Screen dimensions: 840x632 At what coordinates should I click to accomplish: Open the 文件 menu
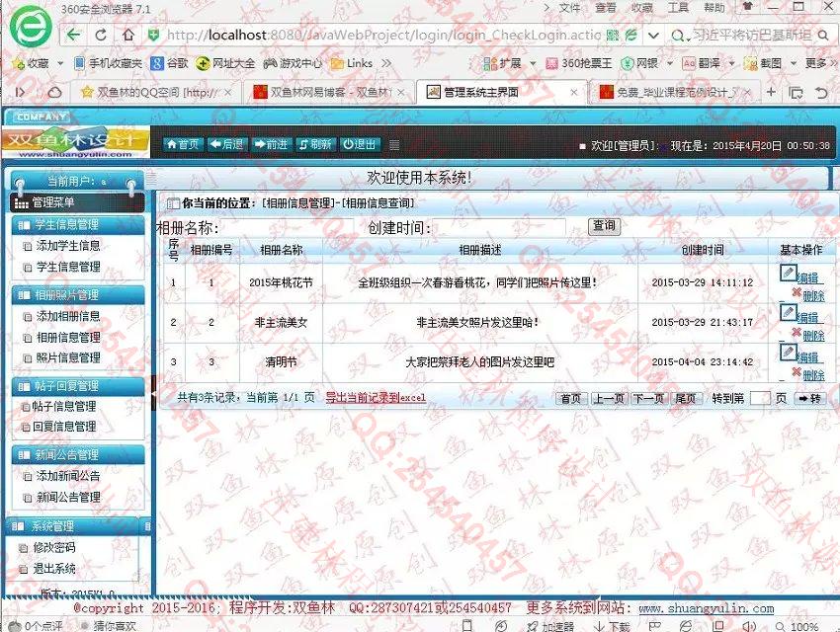(x=569, y=8)
